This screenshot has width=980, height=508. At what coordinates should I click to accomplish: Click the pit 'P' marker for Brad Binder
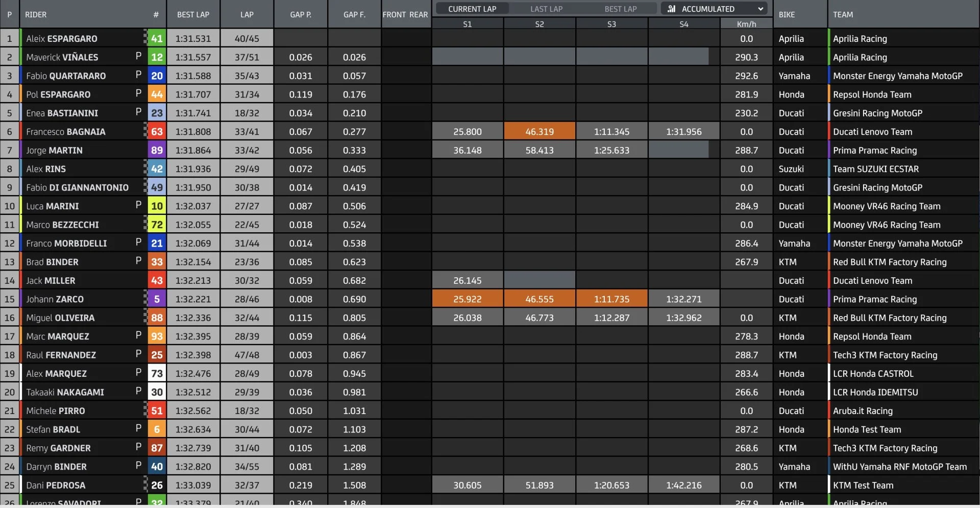coord(138,261)
